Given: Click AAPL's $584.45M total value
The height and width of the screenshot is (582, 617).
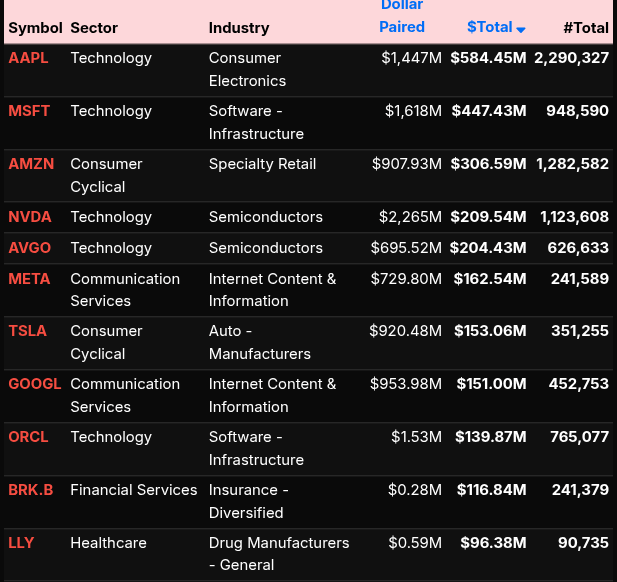Looking at the screenshot, I should pos(488,58).
